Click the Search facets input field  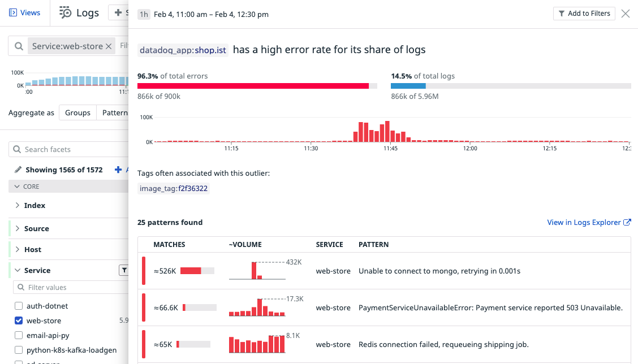coord(68,149)
